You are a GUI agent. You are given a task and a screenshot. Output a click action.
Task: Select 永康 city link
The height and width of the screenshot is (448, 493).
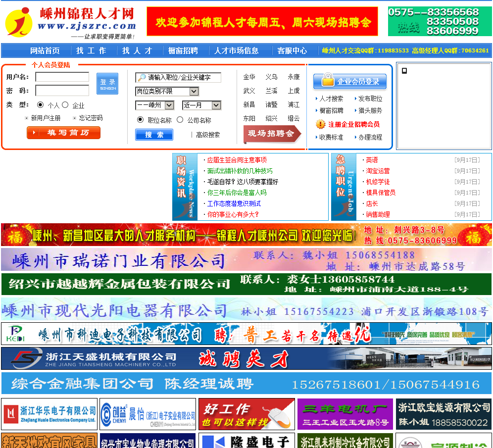tap(294, 77)
